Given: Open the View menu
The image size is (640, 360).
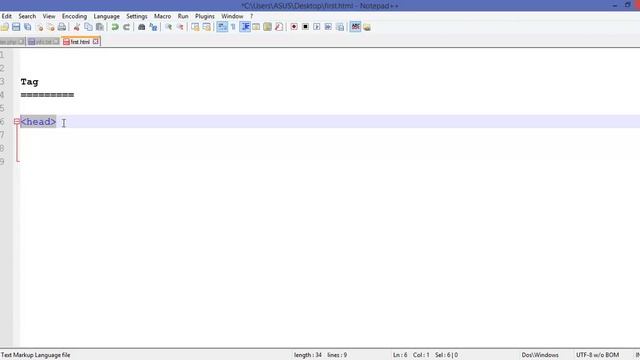Looking at the screenshot, I should pos(49,16).
